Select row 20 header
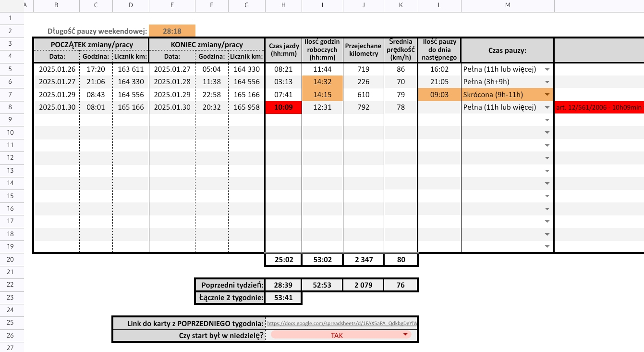 tap(12, 260)
